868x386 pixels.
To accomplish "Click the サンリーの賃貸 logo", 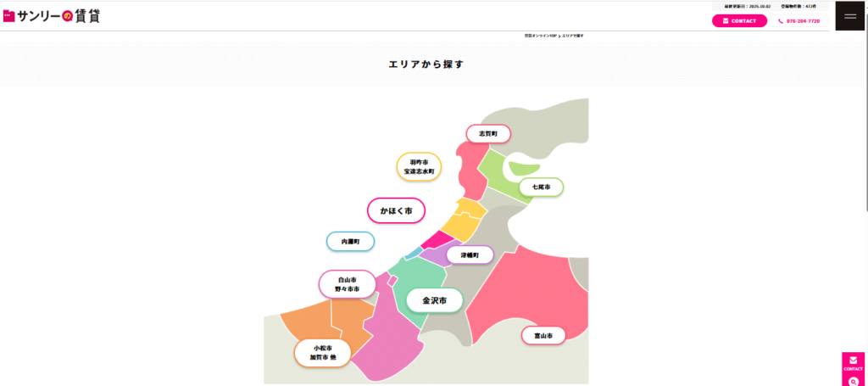I will (52, 15).
